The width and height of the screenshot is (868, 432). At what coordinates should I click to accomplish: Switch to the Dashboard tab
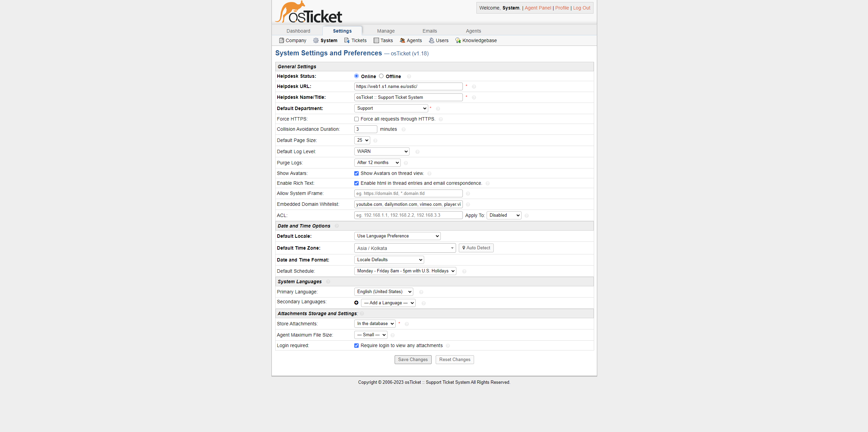298,31
